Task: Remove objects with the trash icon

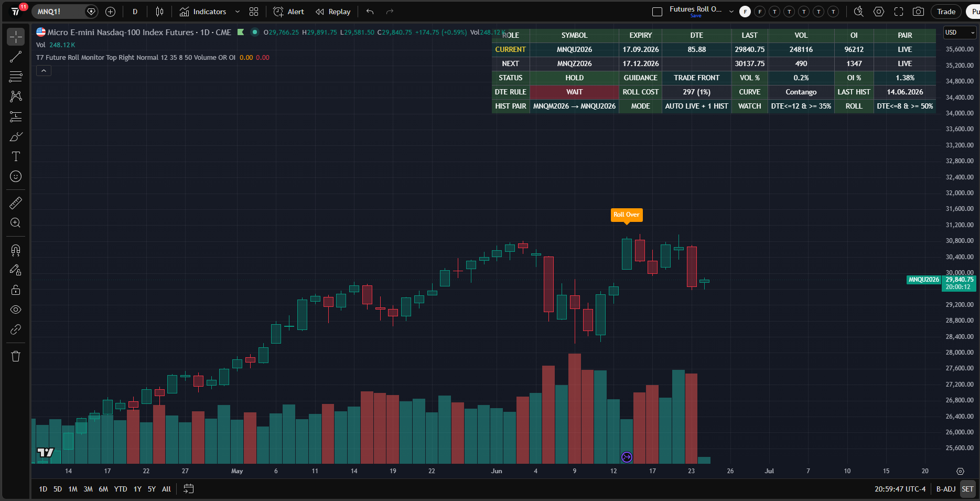Action: click(16, 356)
